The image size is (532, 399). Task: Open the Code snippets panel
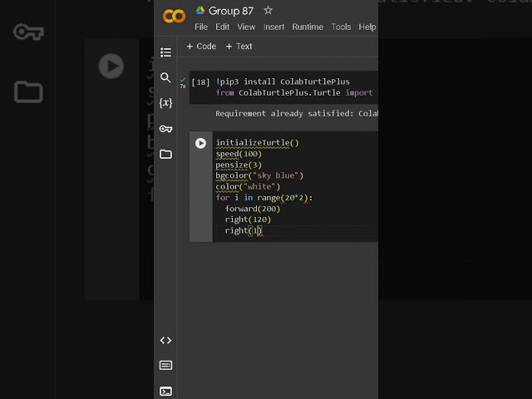coord(165,340)
